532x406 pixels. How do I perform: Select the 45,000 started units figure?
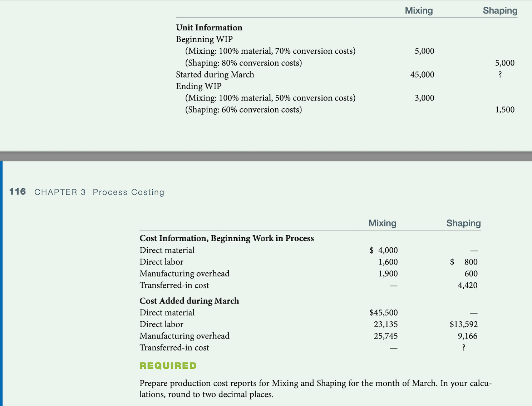point(423,74)
